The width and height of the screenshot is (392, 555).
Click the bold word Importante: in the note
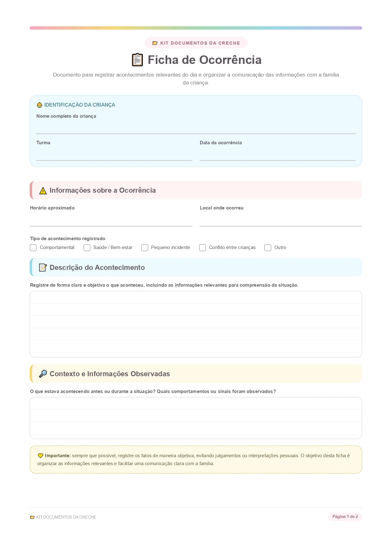58,456
